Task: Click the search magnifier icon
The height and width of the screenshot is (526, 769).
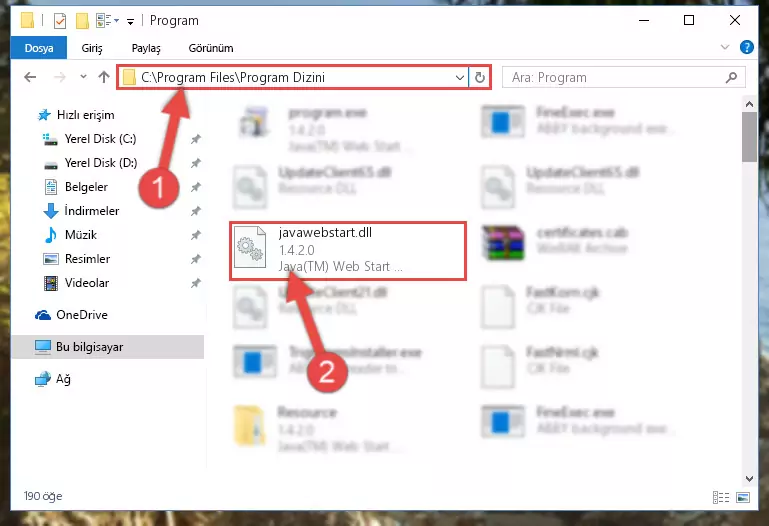Action: tap(731, 77)
